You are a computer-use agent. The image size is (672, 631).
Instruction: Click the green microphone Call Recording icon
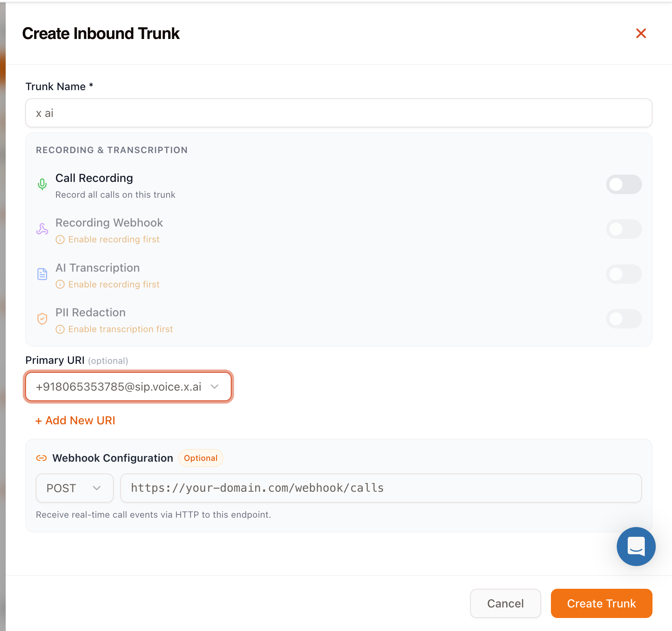42,184
